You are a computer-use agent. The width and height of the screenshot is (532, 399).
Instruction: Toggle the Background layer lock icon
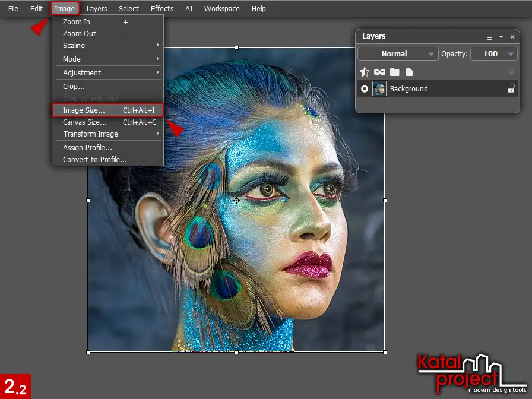[511, 89]
